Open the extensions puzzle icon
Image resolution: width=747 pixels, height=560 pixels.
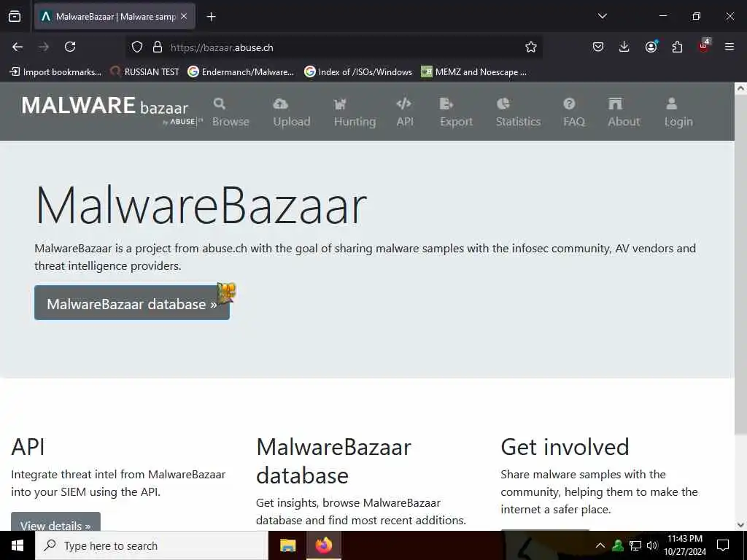click(677, 47)
